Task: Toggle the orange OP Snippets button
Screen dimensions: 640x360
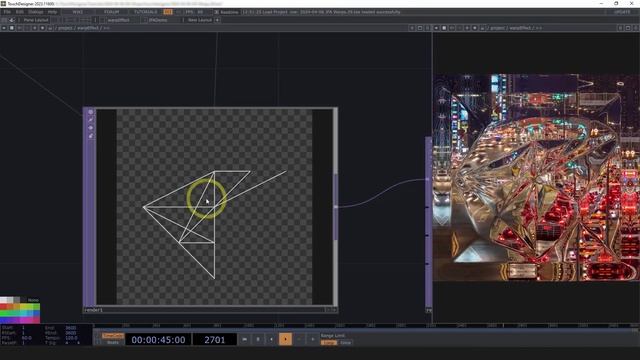Action: (168, 12)
